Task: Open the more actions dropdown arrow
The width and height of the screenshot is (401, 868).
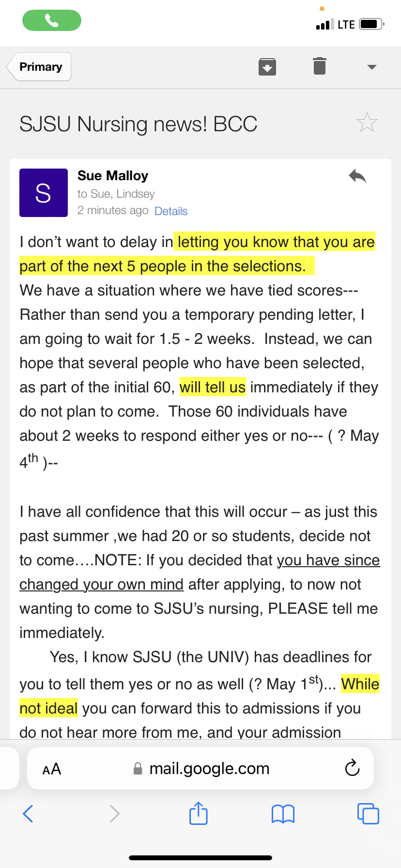Action: tap(372, 67)
